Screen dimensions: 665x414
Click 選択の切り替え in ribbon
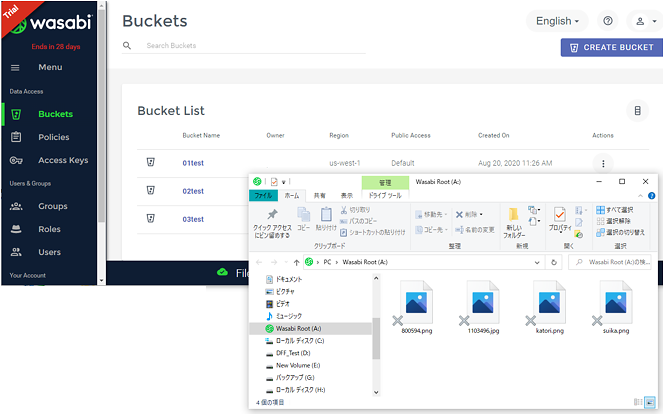(620, 232)
